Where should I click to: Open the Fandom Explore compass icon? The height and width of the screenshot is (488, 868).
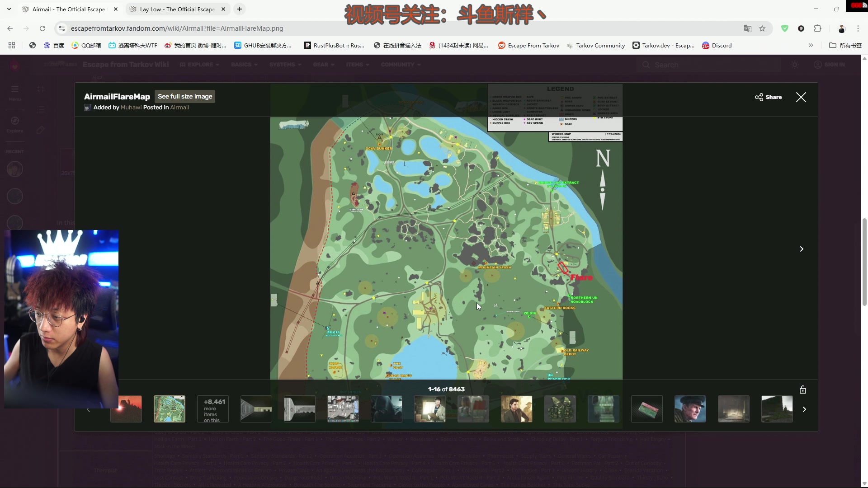click(x=15, y=124)
